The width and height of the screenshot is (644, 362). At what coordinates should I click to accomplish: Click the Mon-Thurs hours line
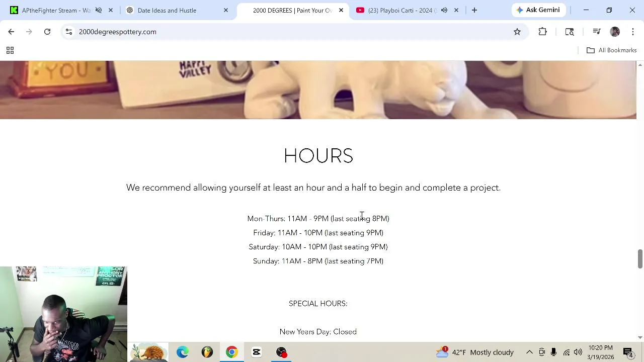coord(318,219)
